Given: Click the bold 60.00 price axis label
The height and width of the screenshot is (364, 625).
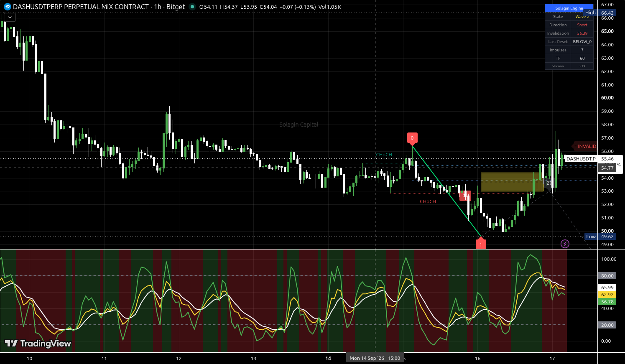Looking at the screenshot, I should [607, 98].
